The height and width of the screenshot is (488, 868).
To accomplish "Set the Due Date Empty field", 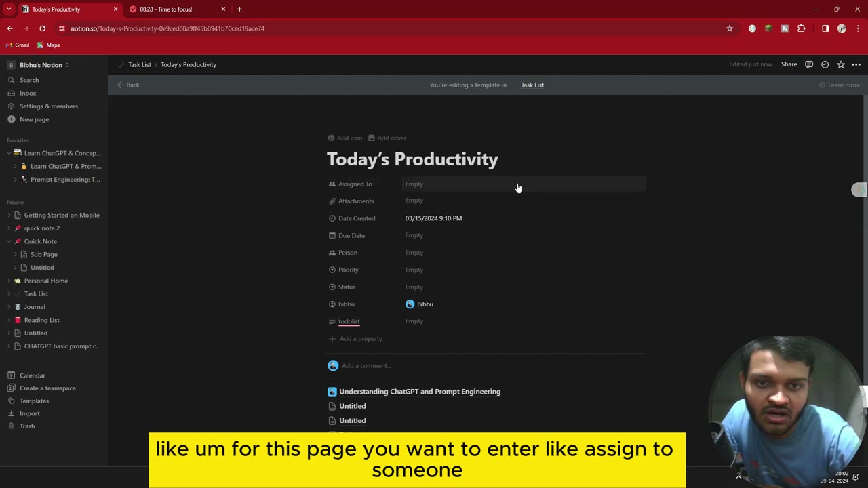I will (x=524, y=235).
